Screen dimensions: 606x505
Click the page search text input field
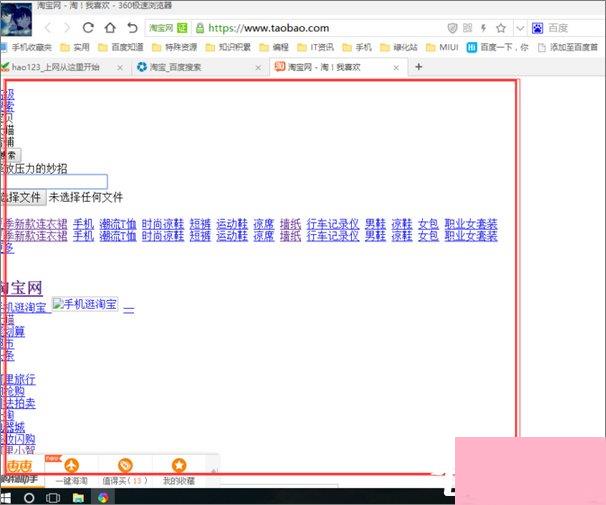(x=56, y=182)
